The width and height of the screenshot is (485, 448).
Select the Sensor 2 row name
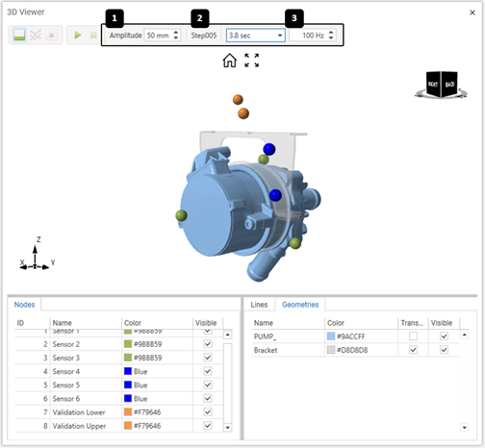(66, 344)
